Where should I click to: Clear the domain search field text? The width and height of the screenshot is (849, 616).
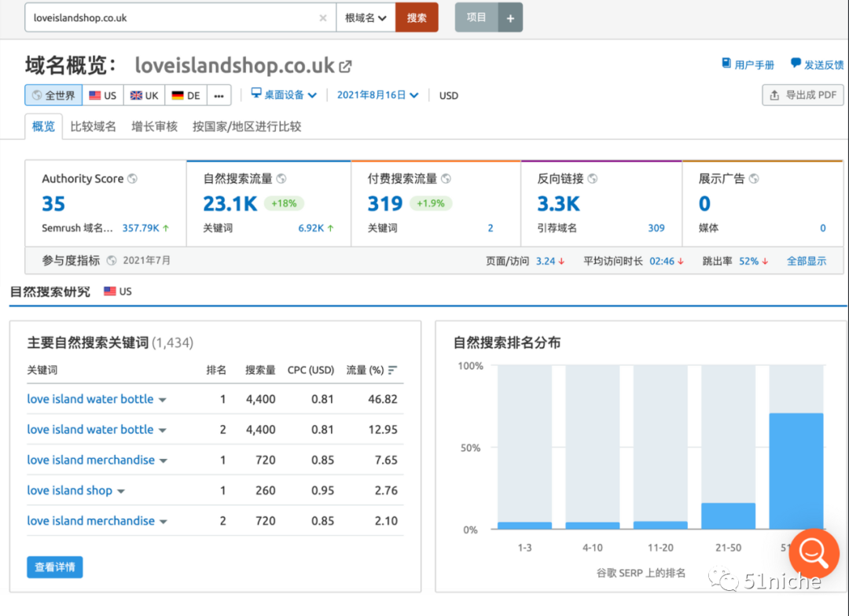click(x=323, y=18)
